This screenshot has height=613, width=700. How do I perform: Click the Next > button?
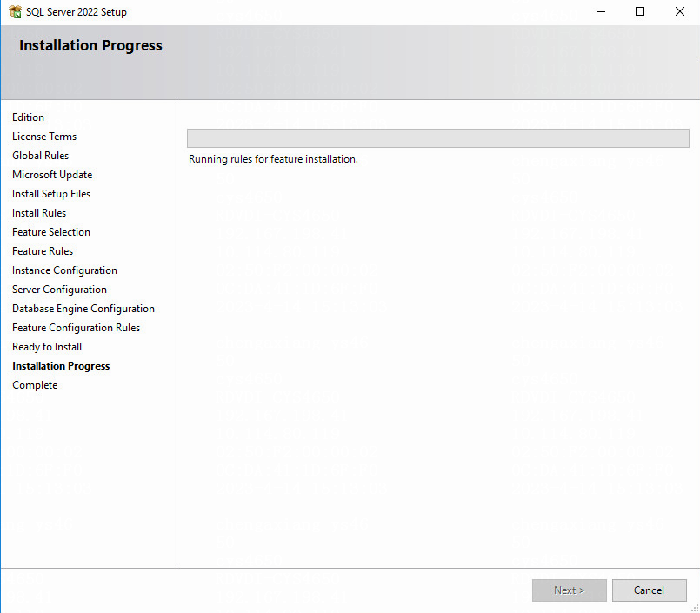click(570, 590)
